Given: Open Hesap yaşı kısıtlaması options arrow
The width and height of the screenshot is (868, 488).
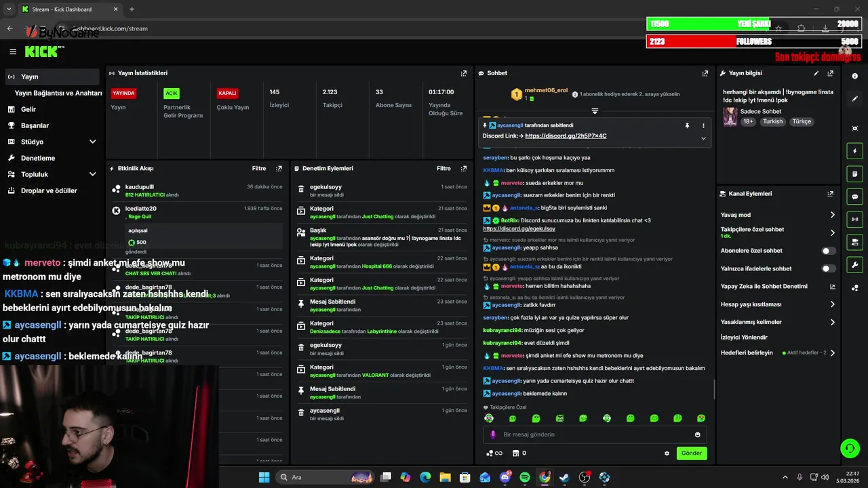Looking at the screenshot, I should click(x=833, y=305).
